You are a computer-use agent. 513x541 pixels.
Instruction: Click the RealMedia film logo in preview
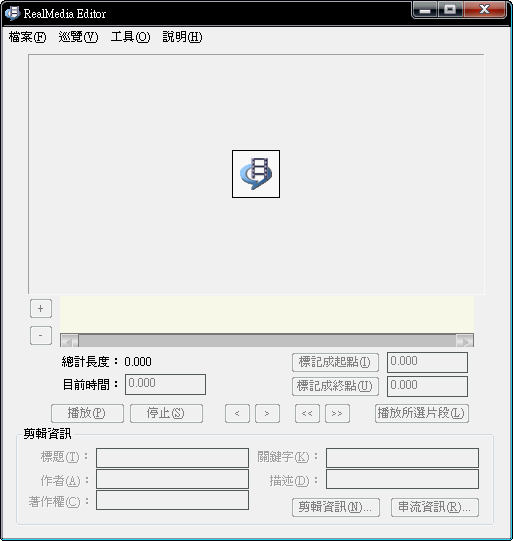(x=256, y=174)
